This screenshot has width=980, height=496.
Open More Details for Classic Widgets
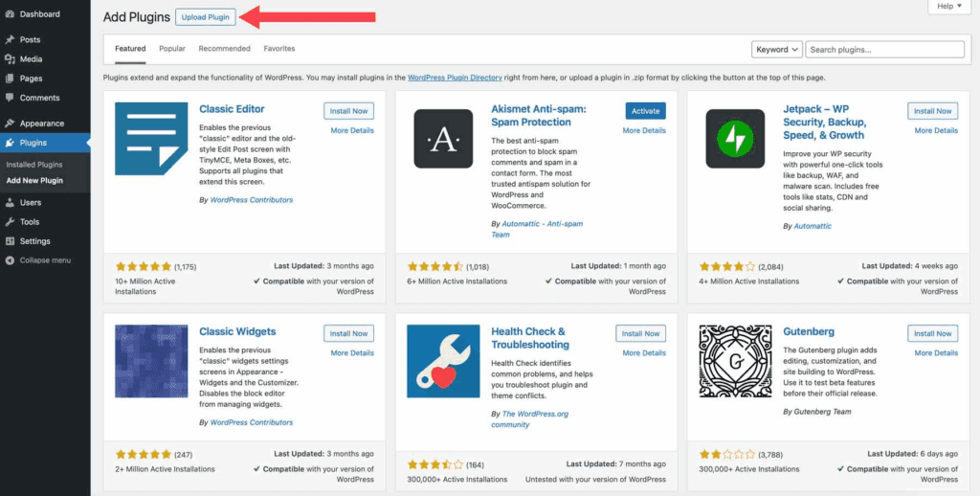[352, 353]
